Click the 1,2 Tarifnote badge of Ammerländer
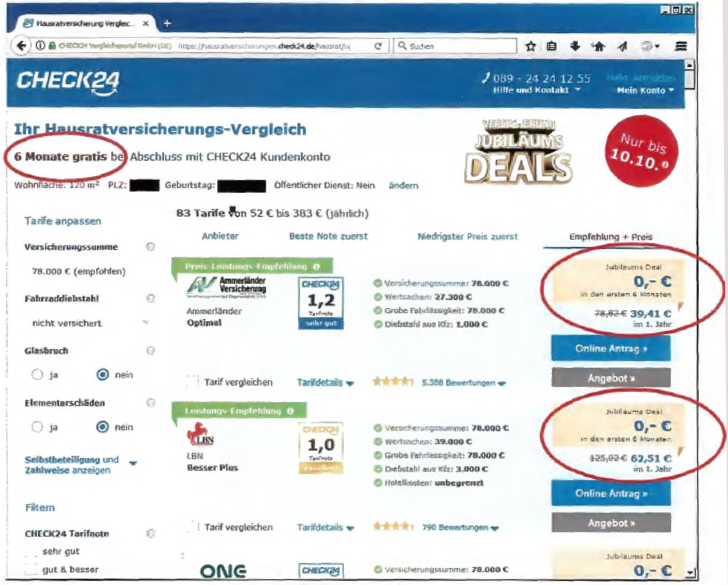Screen dimensions: 728x585 coord(321,303)
